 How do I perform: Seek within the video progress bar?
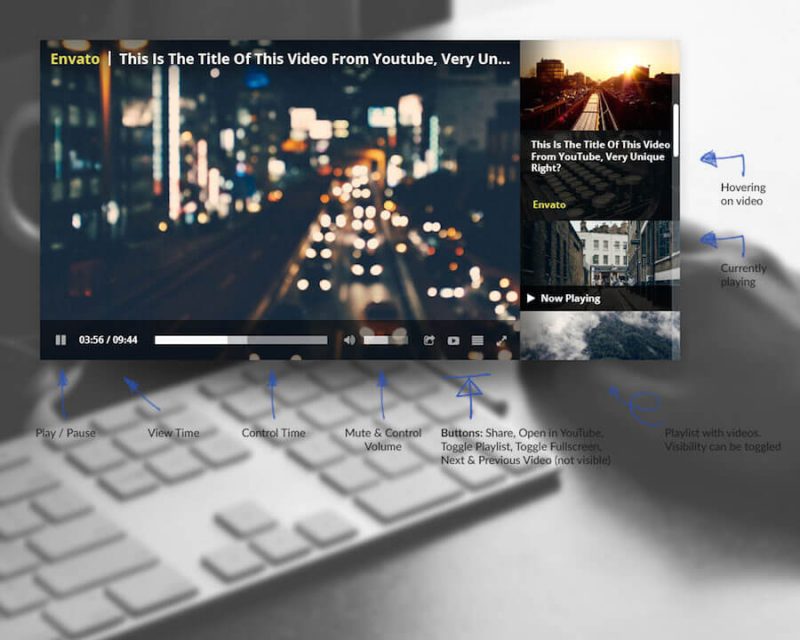[241, 340]
